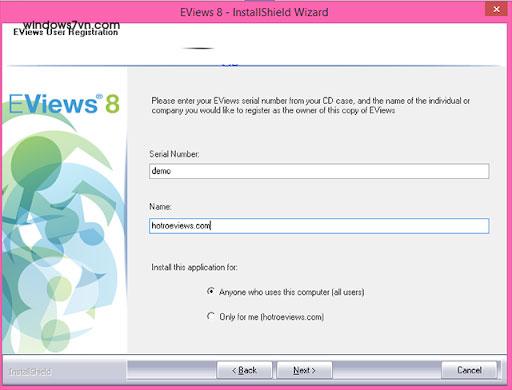Viewport: 512px width, 390px height.
Task: Choose 'Only for me' radio button
Action: [x=211, y=316]
